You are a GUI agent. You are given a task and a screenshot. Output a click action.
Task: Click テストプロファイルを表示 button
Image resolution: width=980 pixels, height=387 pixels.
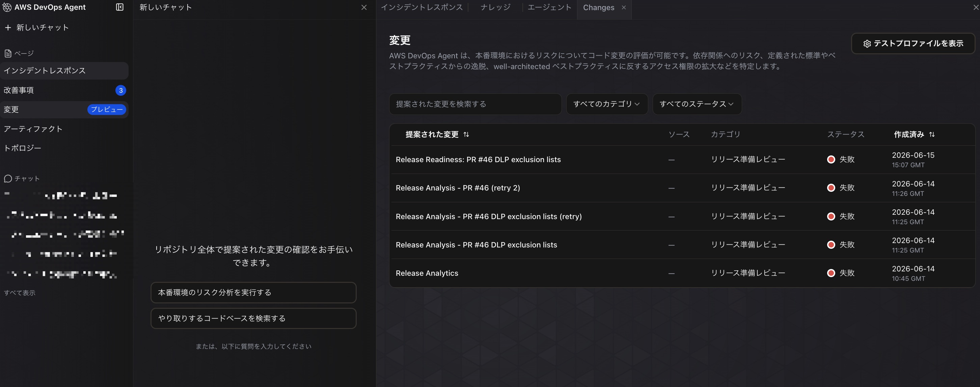[913, 44]
